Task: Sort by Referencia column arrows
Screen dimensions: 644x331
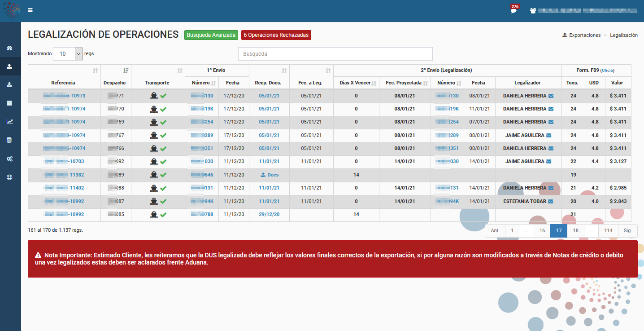Action: pos(95,71)
